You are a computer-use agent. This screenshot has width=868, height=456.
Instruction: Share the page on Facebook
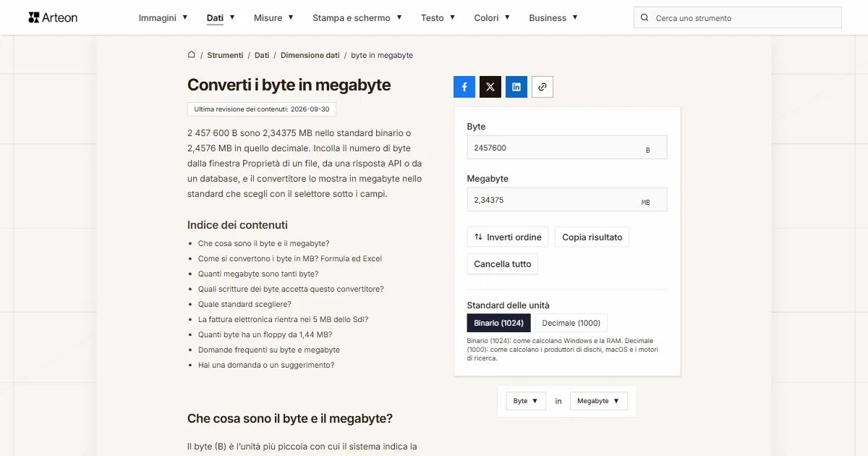(464, 87)
